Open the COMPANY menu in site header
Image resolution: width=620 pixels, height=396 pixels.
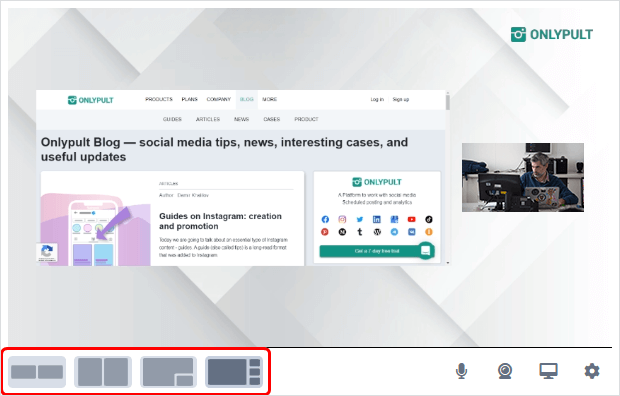click(x=218, y=99)
